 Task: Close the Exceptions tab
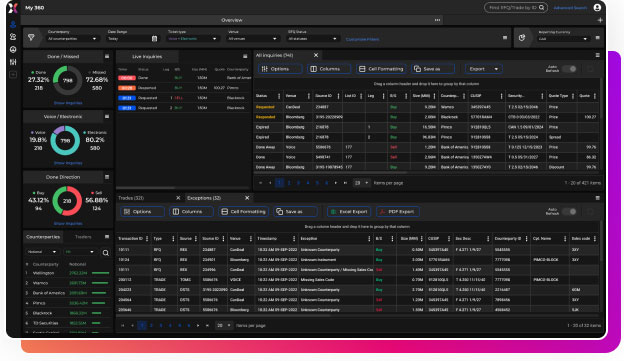247,198
